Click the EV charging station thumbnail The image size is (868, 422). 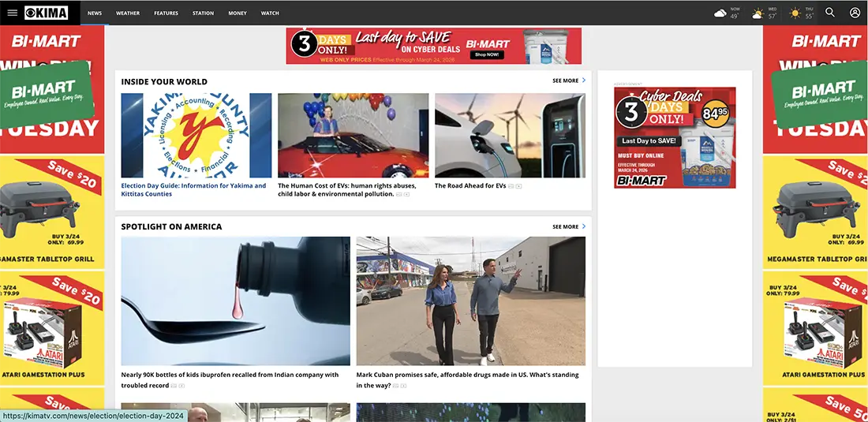510,136
